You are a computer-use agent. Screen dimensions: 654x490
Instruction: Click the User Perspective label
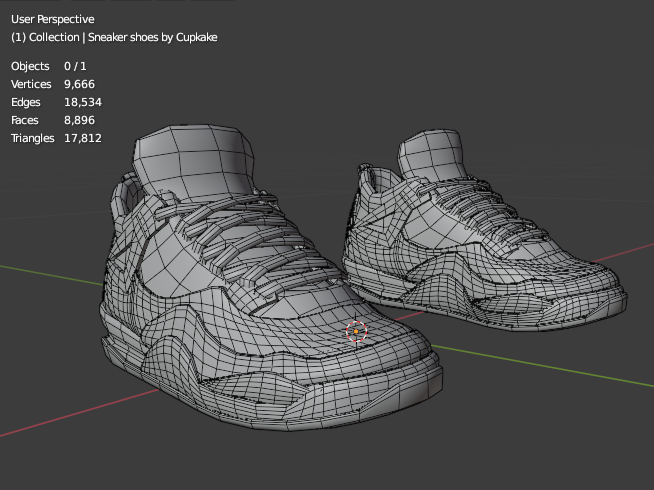click(52, 19)
